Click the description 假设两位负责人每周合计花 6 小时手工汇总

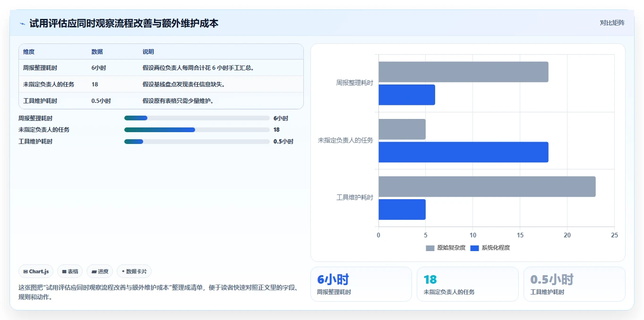(x=199, y=68)
